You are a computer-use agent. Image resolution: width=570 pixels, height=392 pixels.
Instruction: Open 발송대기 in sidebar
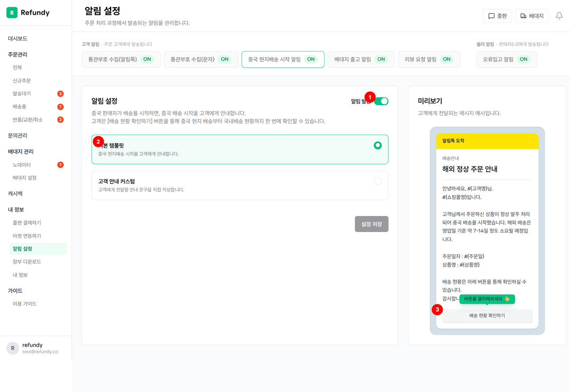(22, 94)
